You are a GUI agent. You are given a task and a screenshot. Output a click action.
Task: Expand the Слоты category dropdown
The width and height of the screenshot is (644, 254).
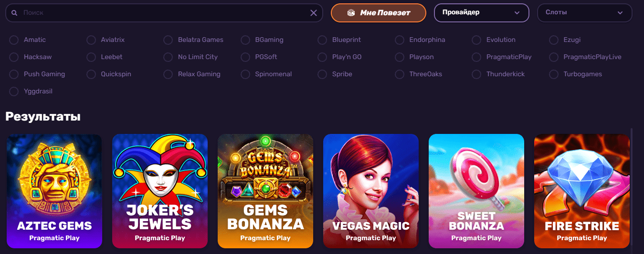584,13
